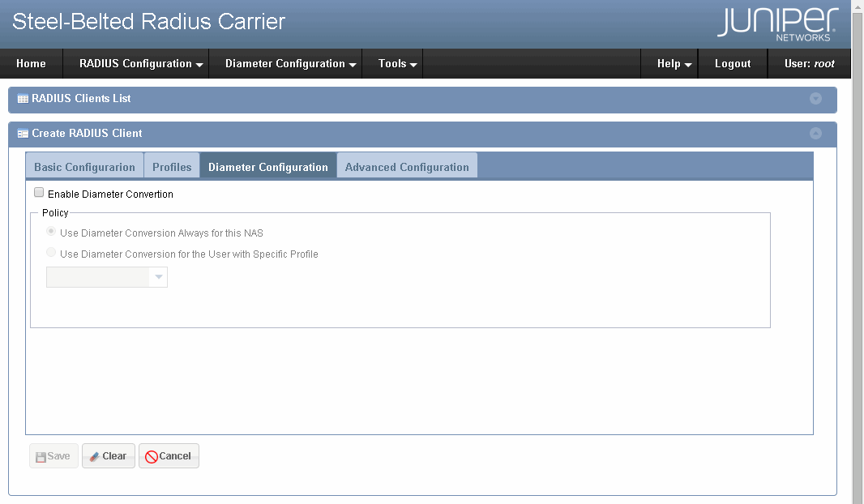Collapse the Create RADIUS Client panel arrow icon

[x=815, y=134]
